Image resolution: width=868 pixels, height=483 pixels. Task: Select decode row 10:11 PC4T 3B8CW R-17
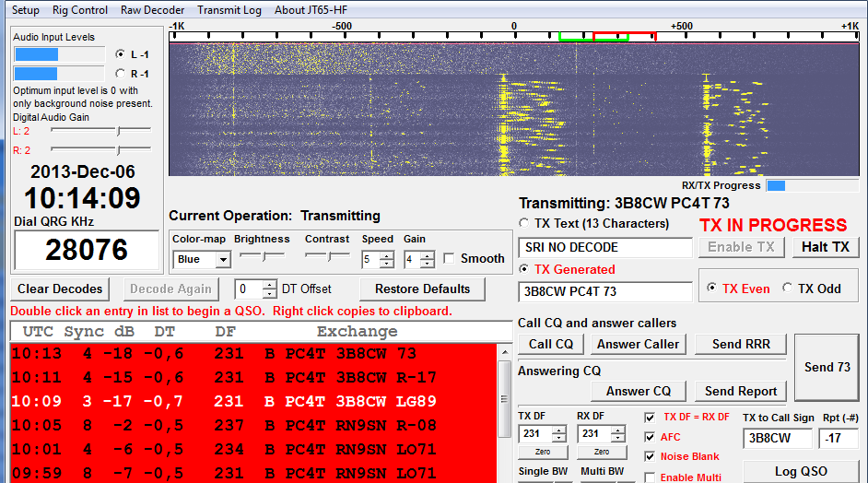point(253,378)
